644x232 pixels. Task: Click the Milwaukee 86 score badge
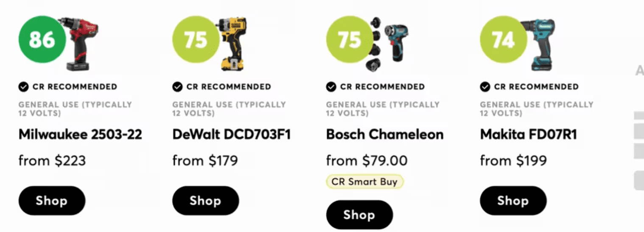tap(42, 40)
